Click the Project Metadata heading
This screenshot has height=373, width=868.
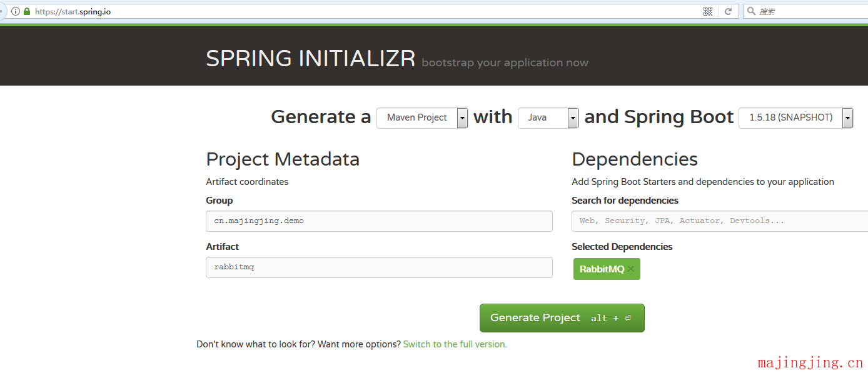tap(283, 159)
